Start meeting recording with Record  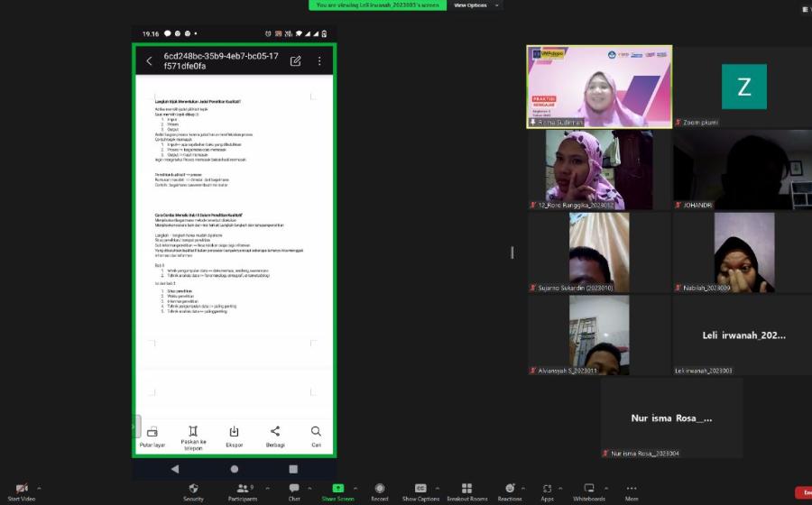tap(380, 491)
